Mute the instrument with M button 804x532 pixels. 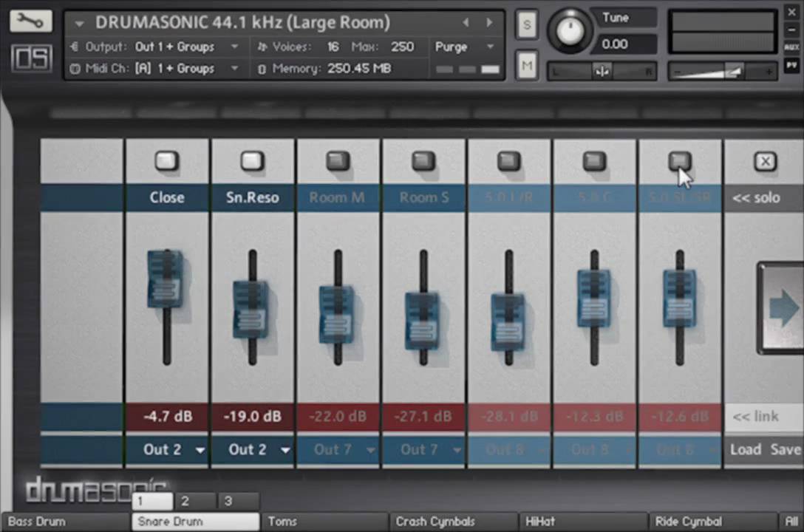[527, 65]
